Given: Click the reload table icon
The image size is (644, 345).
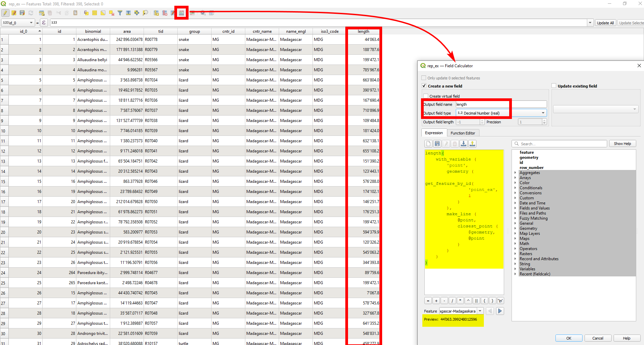Looking at the screenshot, I should (31, 13).
